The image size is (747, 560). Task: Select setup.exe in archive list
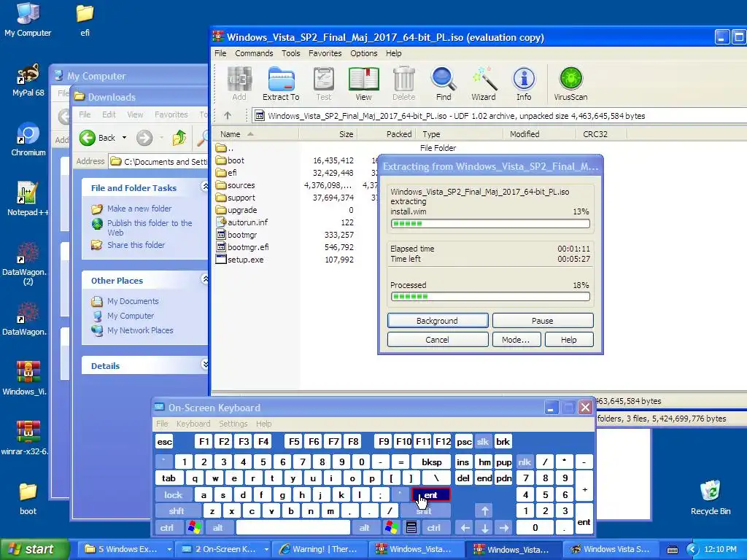pyautogui.click(x=239, y=260)
